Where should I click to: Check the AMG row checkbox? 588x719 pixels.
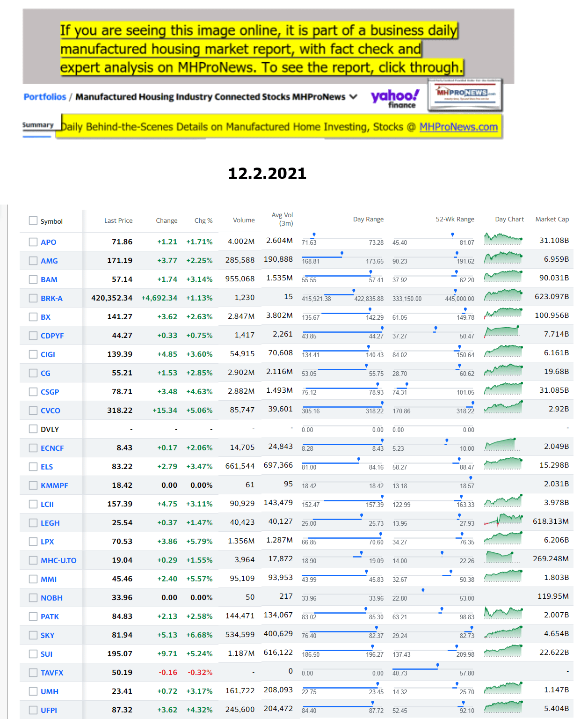[x=33, y=261]
